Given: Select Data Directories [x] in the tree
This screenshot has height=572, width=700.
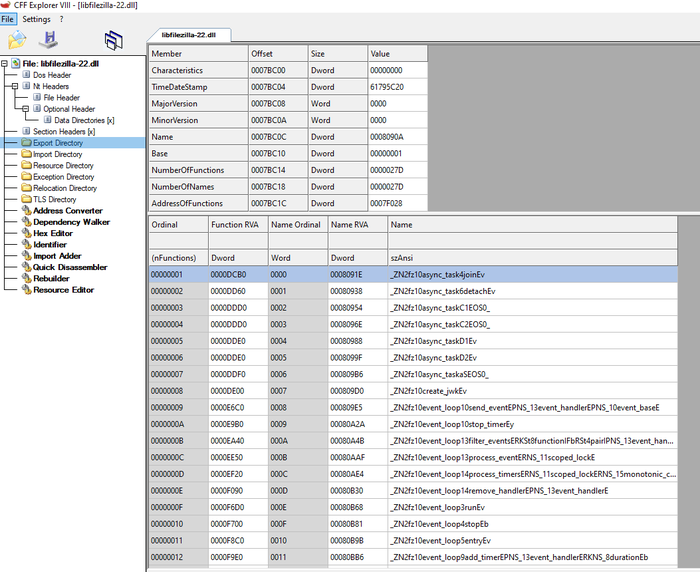Looking at the screenshot, I should (x=84, y=120).
